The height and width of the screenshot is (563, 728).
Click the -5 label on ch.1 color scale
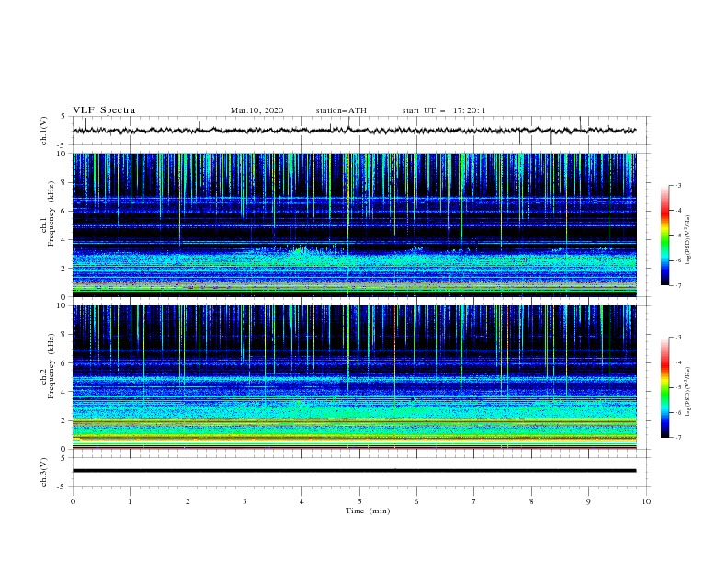pos(678,236)
